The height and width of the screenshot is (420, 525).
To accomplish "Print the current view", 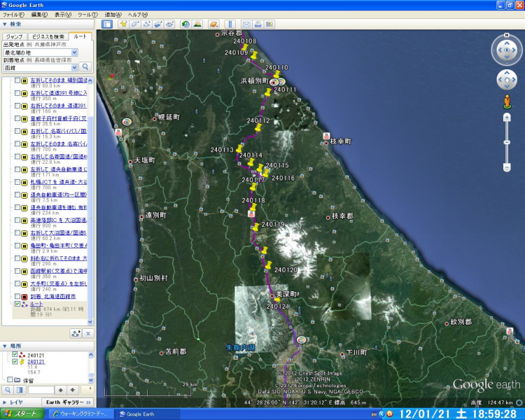I will tap(258, 24).
